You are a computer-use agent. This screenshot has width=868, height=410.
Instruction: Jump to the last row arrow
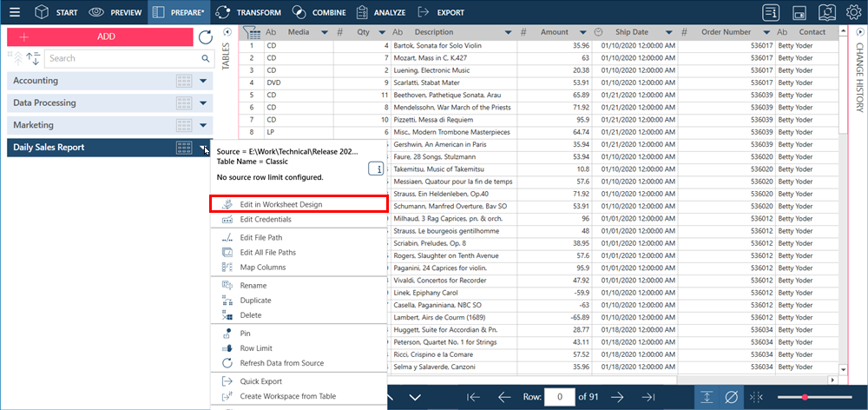(x=648, y=397)
